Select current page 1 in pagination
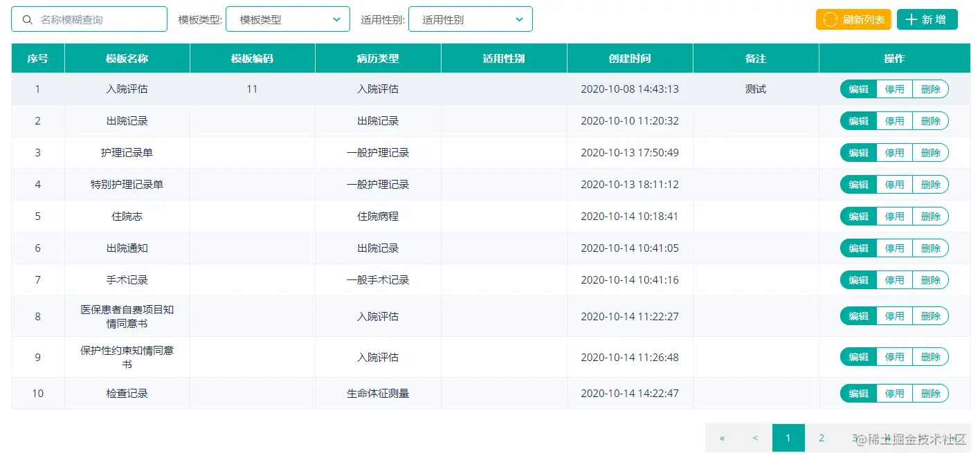 pos(788,438)
